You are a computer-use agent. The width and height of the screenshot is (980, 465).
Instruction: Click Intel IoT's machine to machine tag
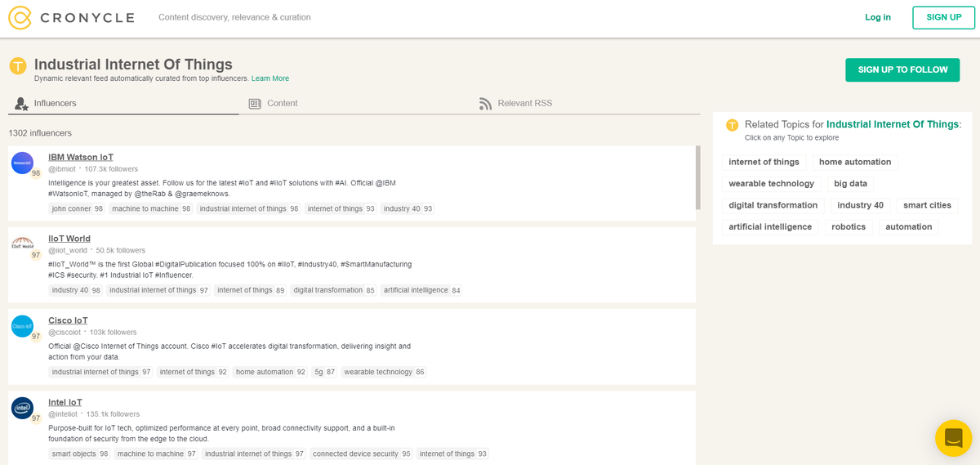(157, 454)
